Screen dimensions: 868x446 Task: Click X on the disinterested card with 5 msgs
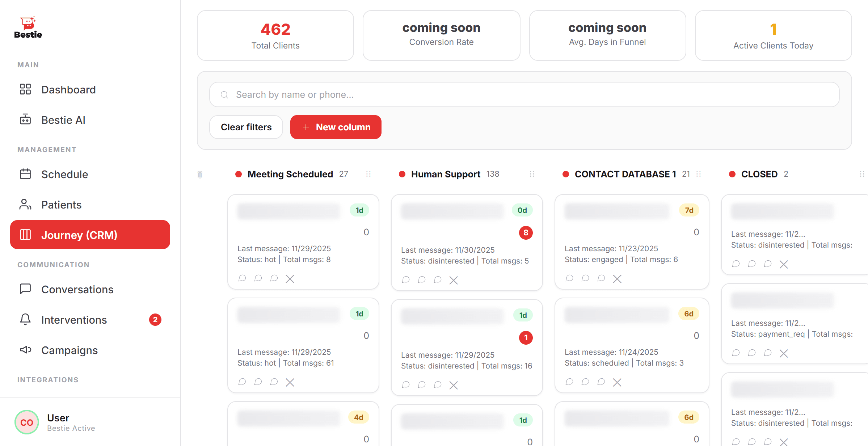[x=454, y=280]
